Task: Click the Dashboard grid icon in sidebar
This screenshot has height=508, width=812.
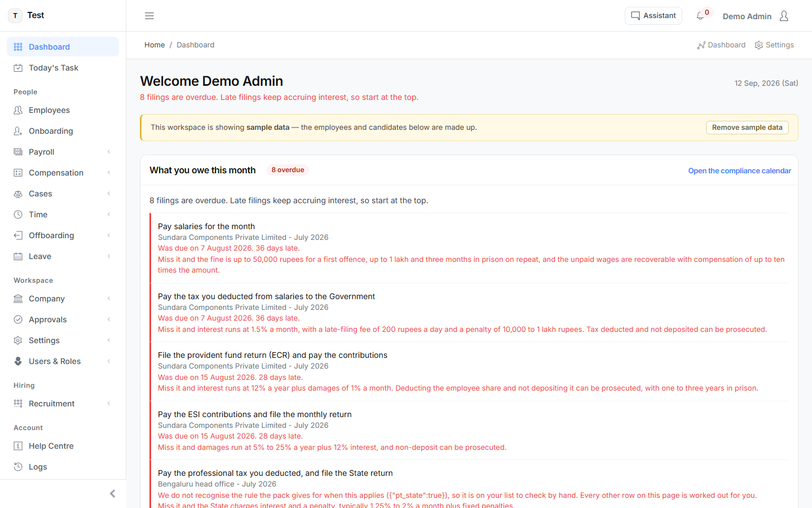Action: [x=18, y=47]
